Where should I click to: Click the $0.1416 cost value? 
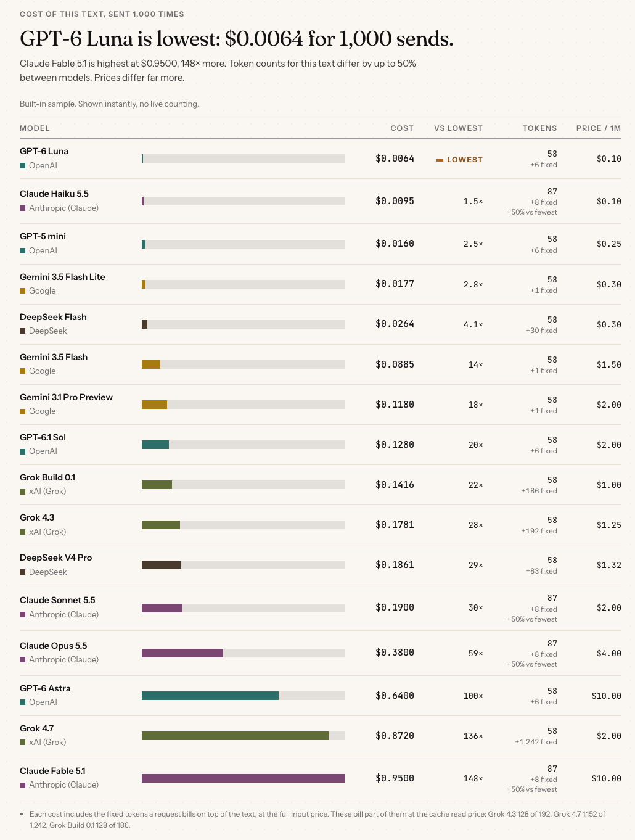[395, 485]
